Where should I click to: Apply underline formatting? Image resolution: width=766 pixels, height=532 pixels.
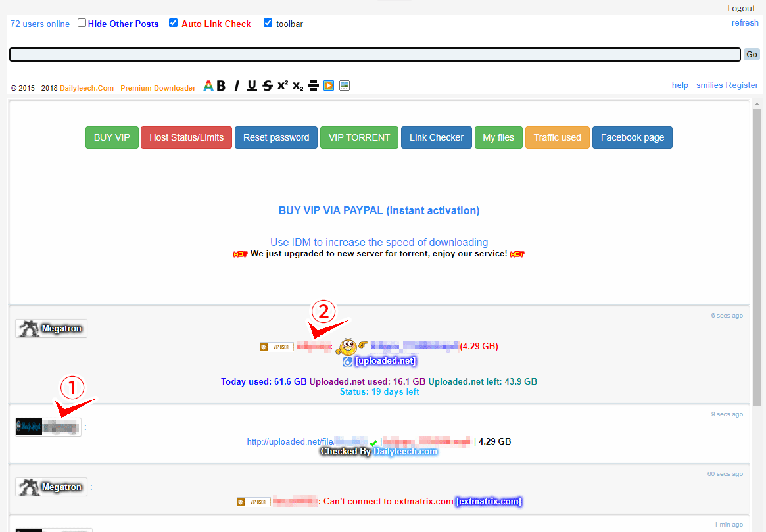(x=252, y=85)
